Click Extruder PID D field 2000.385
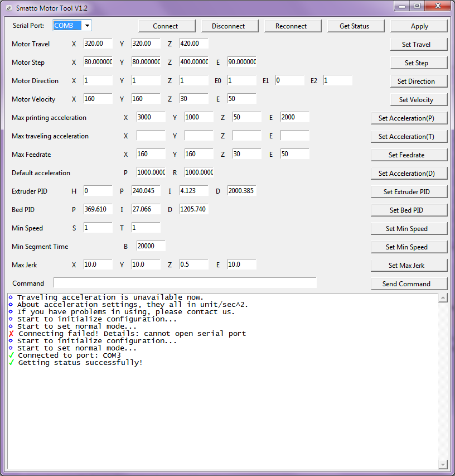 [x=242, y=191]
